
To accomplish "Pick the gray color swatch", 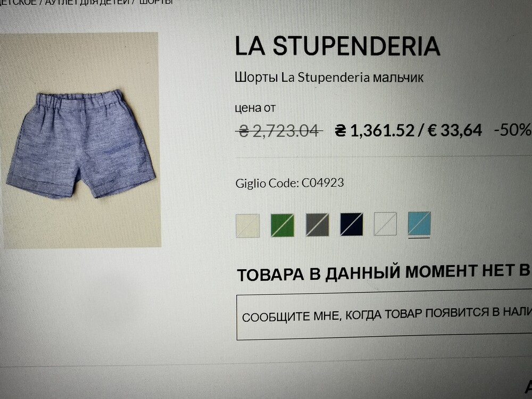I will [x=317, y=225].
